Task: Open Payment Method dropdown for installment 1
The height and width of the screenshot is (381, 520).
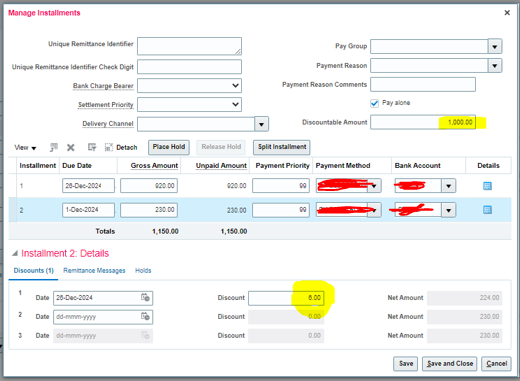Action: (374, 186)
